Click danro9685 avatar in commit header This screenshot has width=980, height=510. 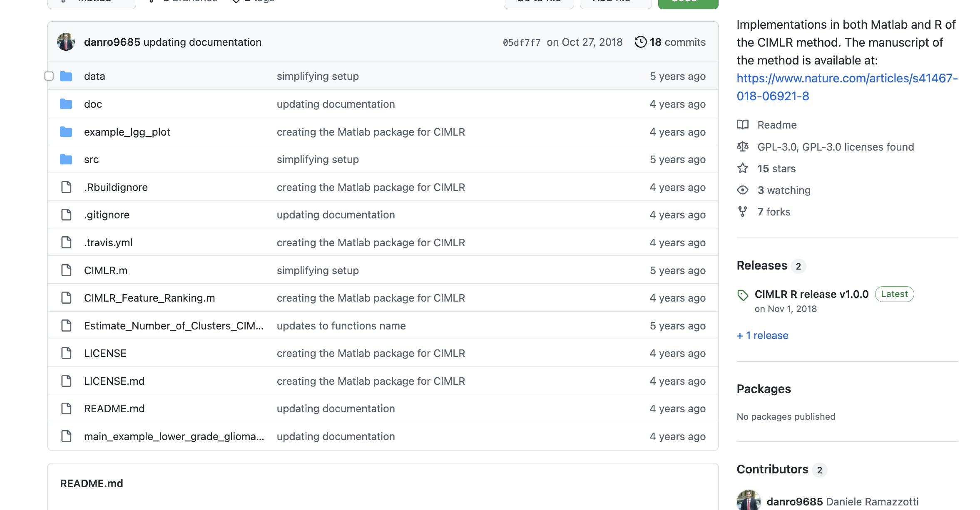tap(66, 42)
